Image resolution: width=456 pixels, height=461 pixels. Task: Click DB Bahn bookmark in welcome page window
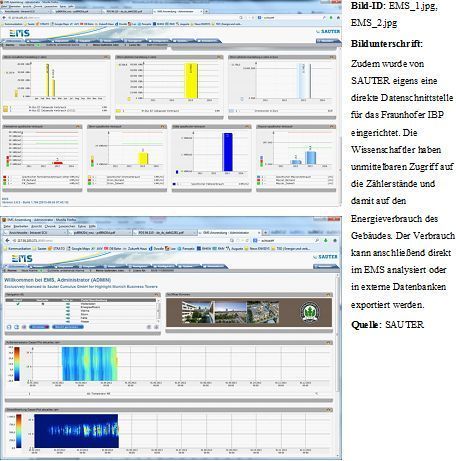pyautogui.click(x=113, y=248)
